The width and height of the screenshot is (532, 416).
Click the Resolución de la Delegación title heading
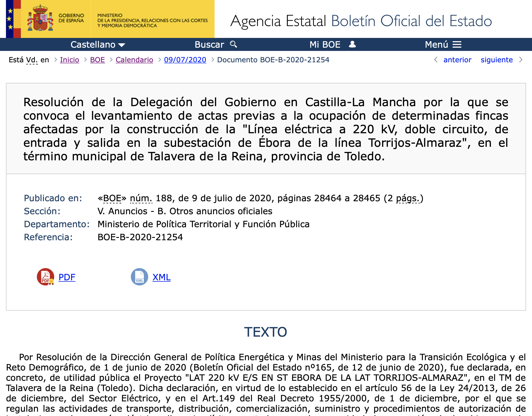point(266,129)
